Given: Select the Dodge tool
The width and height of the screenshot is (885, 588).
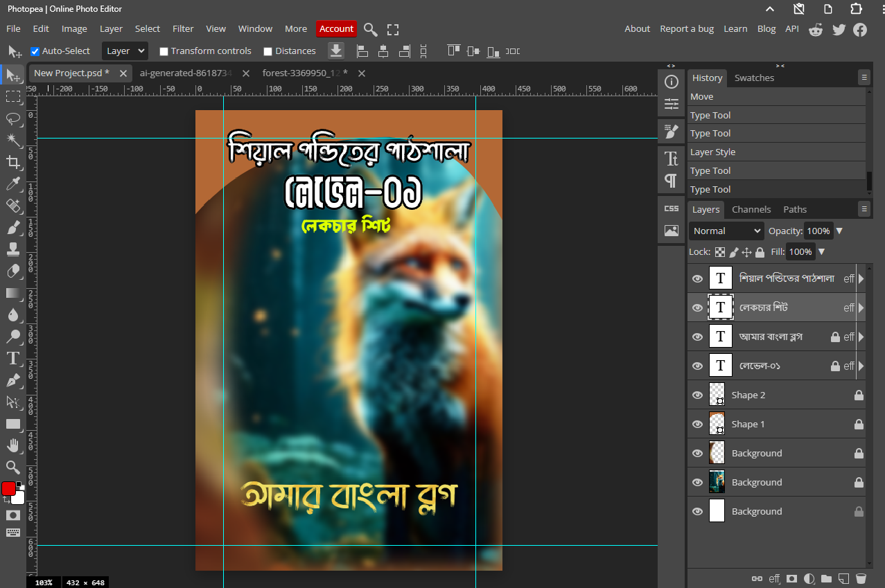Looking at the screenshot, I should (13, 337).
